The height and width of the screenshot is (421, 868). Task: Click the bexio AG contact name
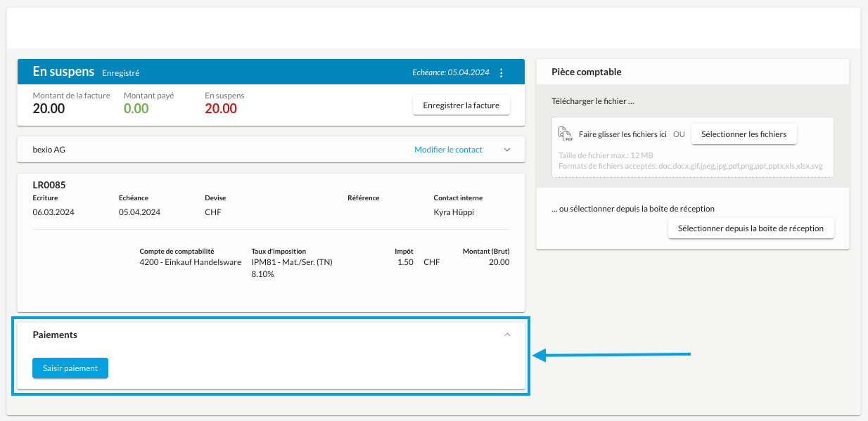coord(49,150)
